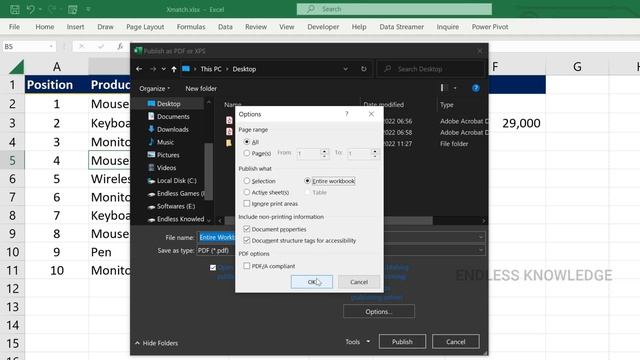Refresh the Desktop folder listing
The width and height of the screenshot is (640, 360).
pos(364,69)
